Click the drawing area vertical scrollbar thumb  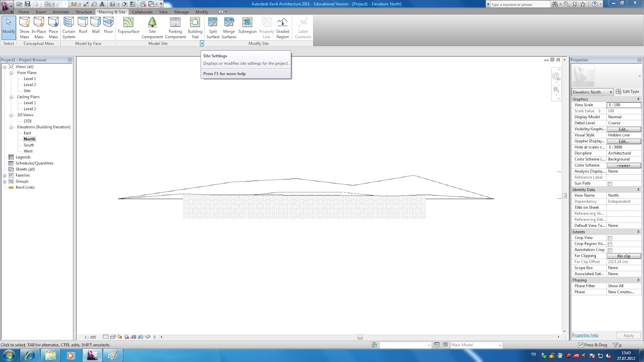tap(564, 195)
